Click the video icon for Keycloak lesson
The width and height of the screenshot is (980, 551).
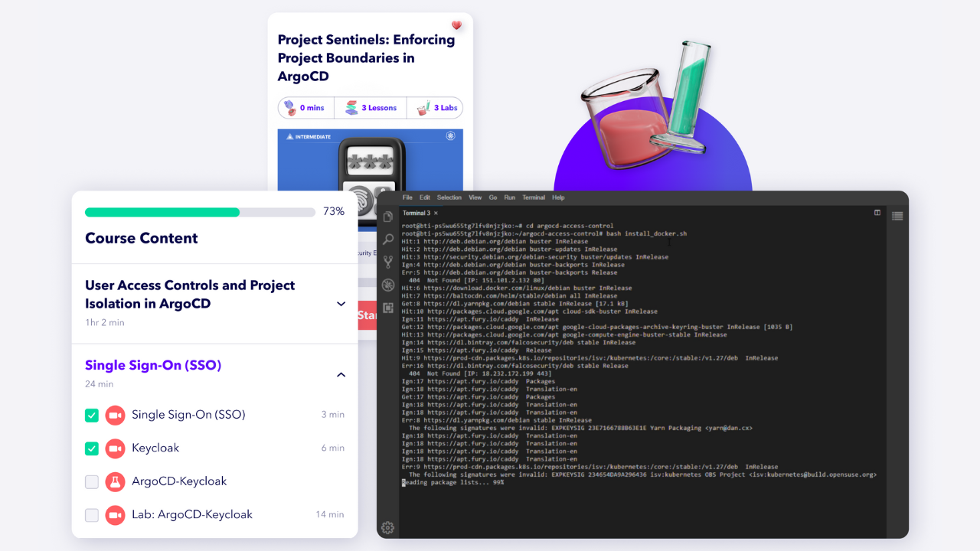coord(115,448)
